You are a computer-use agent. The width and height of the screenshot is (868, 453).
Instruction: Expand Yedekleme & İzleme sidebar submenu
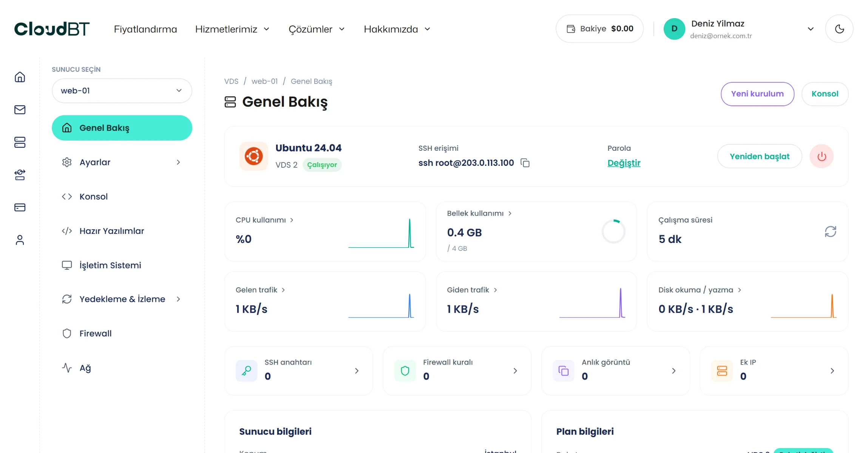[122, 299]
